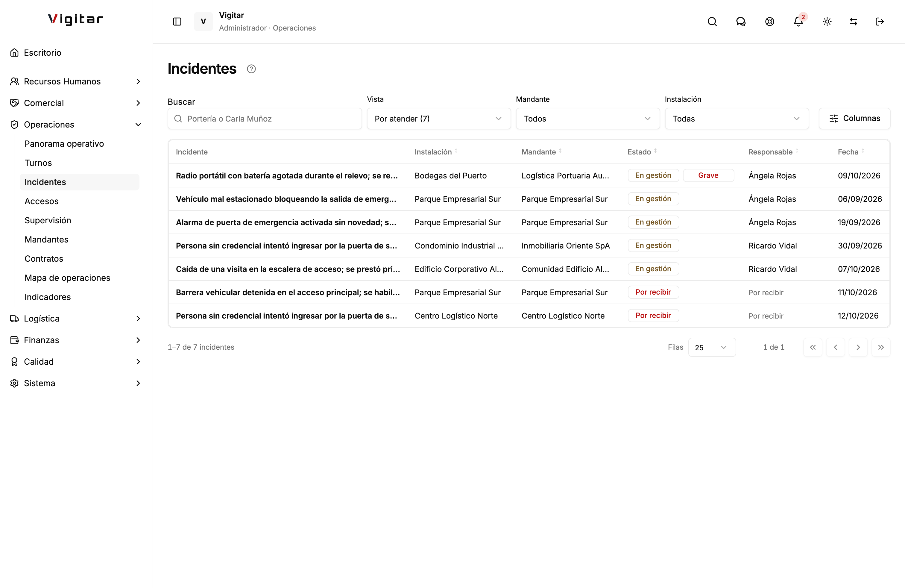
Task: Open the Instalación dropdown Todas
Action: pyautogui.click(x=737, y=119)
